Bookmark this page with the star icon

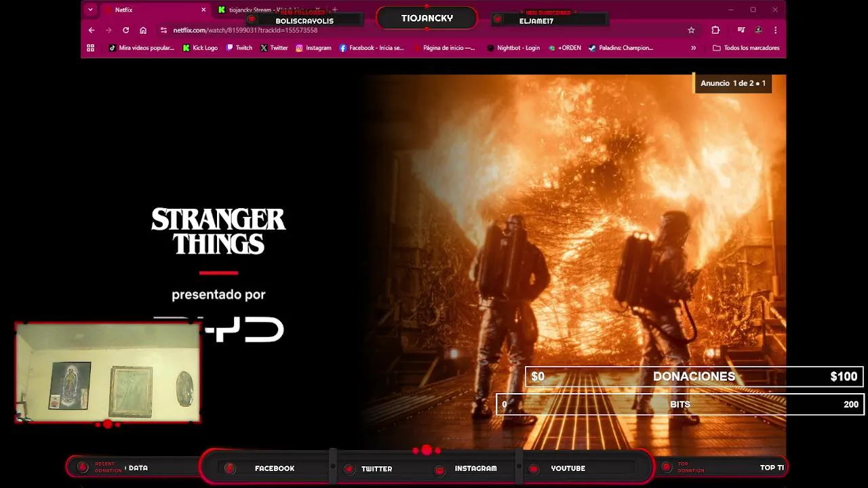click(x=691, y=30)
